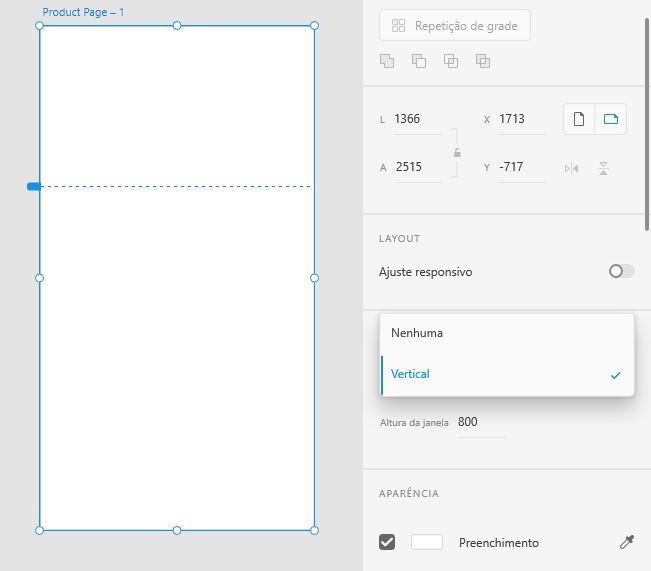
Task: Choose Nenhuma in the scroll dropdown
Action: pyautogui.click(x=507, y=333)
